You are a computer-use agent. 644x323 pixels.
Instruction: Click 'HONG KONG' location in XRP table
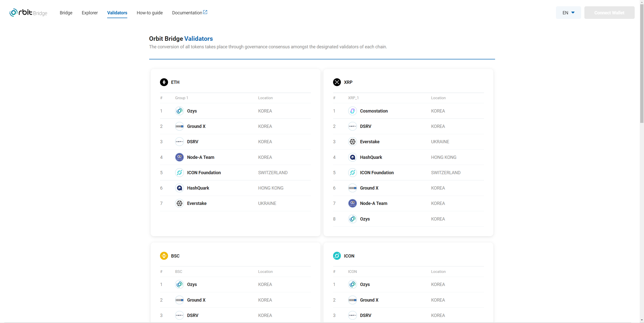click(x=444, y=157)
